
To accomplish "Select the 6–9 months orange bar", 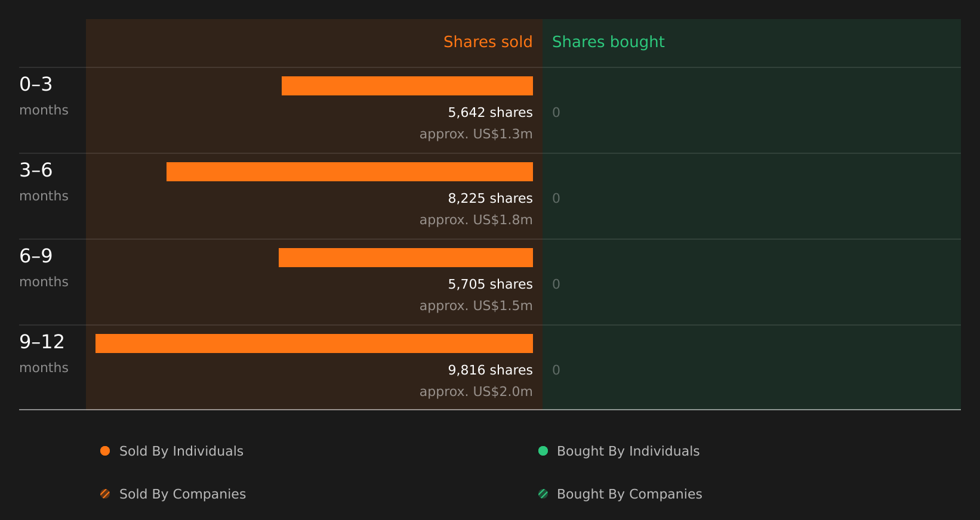I will [406, 258].
